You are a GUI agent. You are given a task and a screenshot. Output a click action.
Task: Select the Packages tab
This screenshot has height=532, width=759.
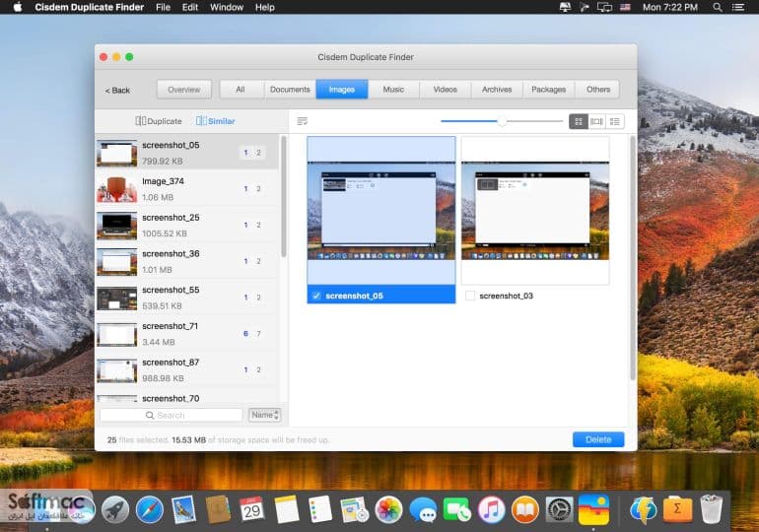548,90
